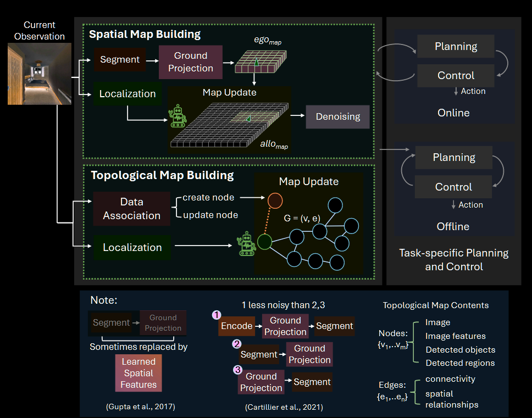The width and height of the screenshot is (532, 418).
Task: Click the Offline Control box
Action: 453,187
